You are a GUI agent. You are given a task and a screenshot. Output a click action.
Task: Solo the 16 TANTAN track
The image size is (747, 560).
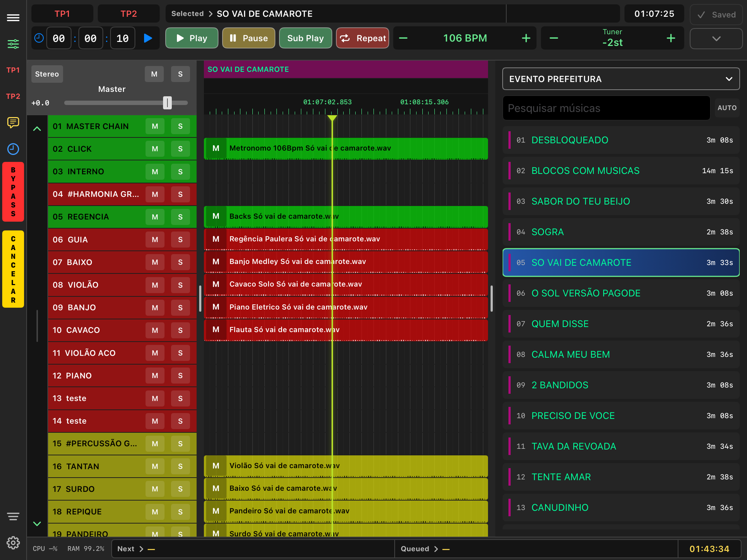point(181,466)
